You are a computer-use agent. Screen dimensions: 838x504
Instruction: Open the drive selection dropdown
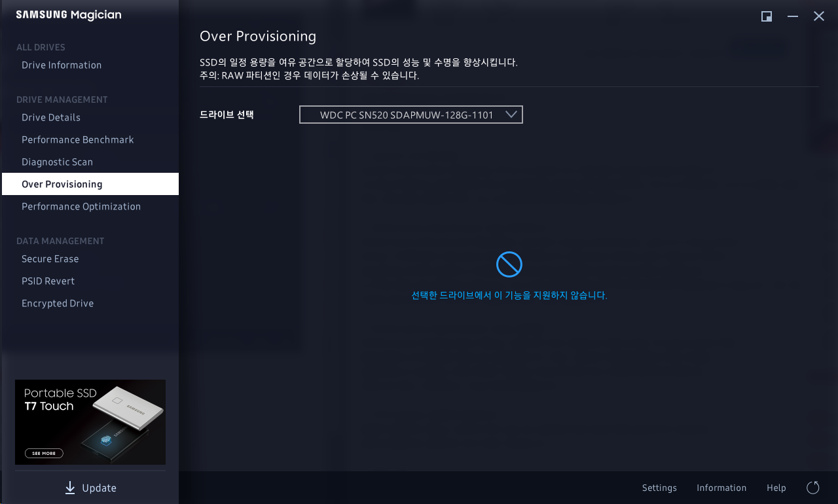411,115
